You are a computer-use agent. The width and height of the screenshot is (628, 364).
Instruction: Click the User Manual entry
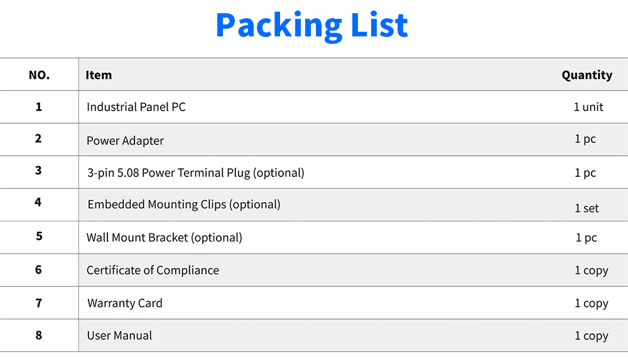point(119,336)
